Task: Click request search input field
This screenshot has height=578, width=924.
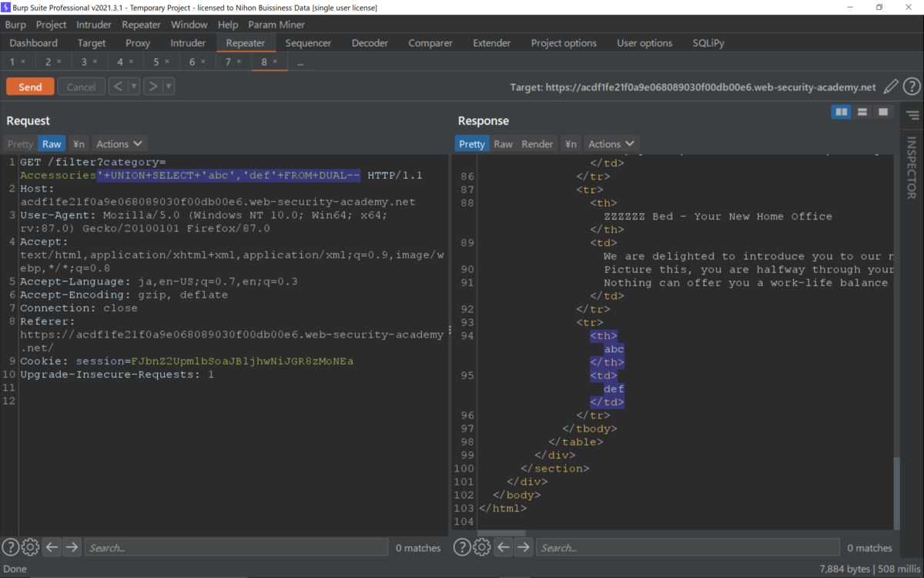Action: tap(236, 547)
